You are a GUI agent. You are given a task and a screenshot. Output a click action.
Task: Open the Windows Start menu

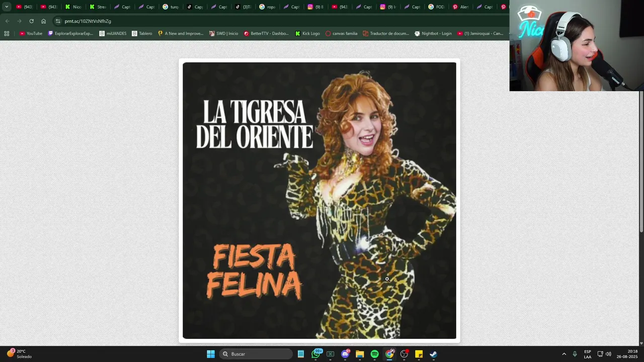[x=211, y=354]
